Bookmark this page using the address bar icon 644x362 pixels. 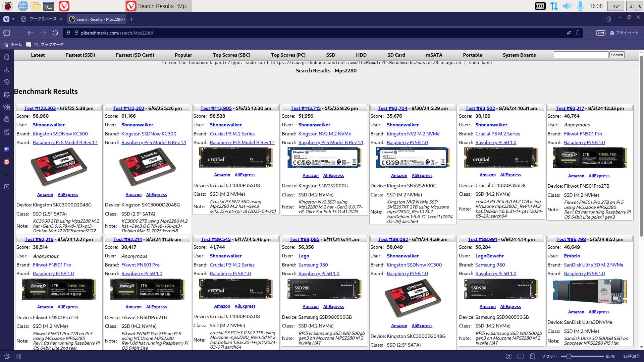[578, 33]
